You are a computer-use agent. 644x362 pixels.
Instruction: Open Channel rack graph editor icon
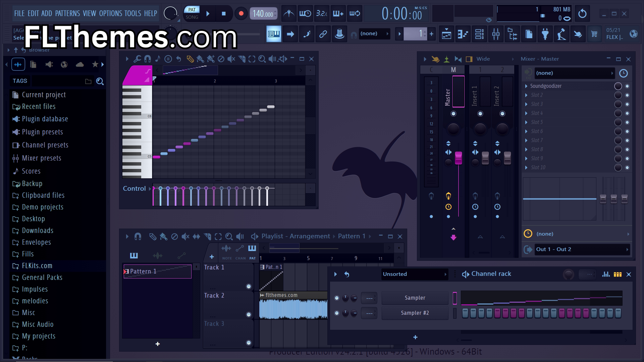606,274
